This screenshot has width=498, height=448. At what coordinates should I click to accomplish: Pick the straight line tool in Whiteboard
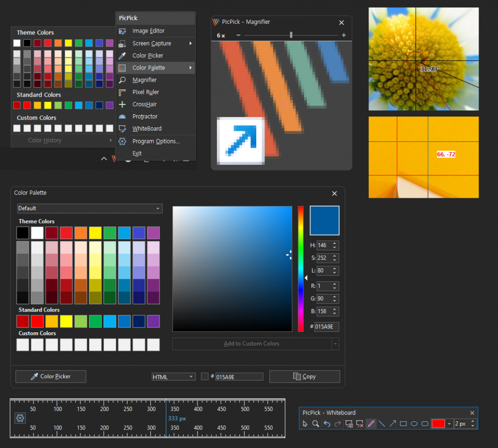(382, 424)
